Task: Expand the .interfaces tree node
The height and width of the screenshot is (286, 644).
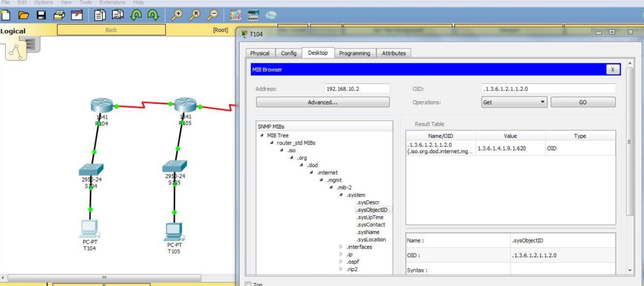Action: 341,247
